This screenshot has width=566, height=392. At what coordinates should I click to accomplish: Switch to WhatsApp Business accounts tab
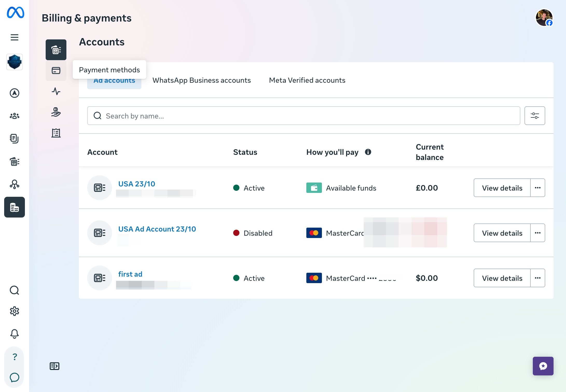202,80
